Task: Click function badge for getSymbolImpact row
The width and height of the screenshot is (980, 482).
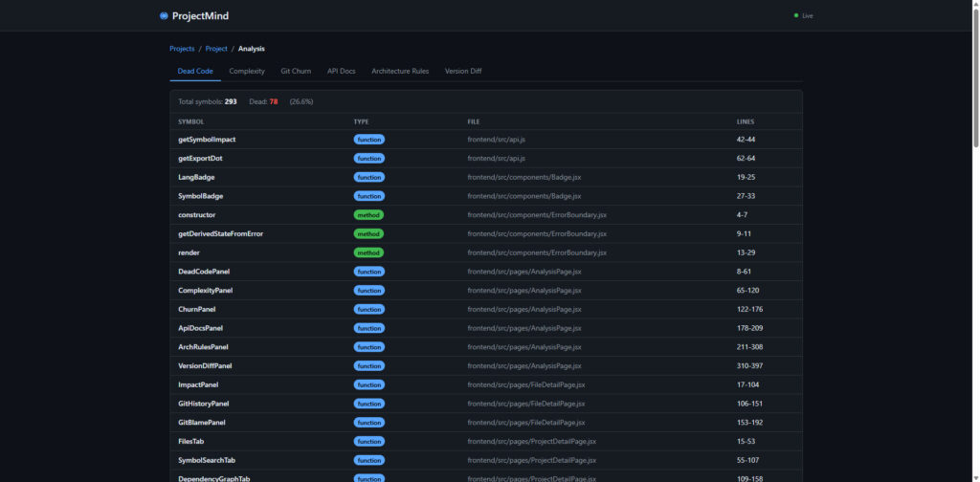Action: [x=368, y=140]
